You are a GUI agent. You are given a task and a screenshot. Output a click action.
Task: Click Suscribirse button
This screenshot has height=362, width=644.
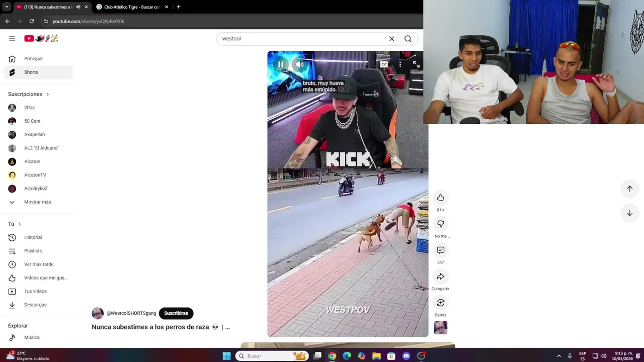(176, 313)
